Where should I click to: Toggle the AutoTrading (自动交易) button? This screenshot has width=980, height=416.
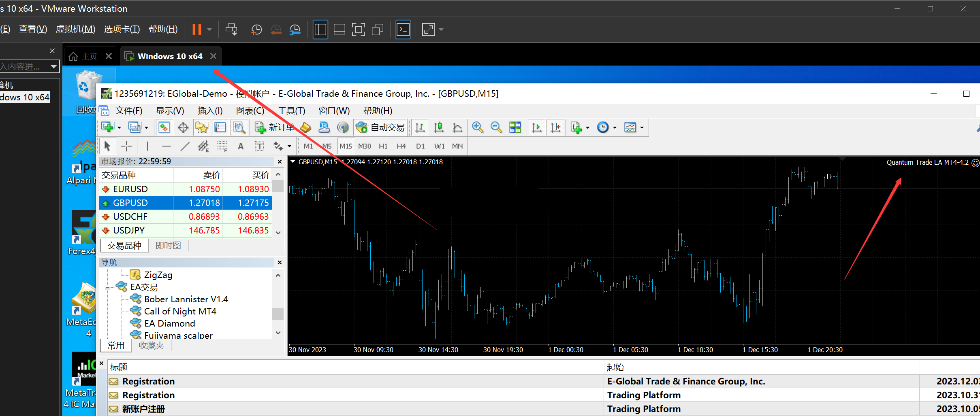(380, 127)
